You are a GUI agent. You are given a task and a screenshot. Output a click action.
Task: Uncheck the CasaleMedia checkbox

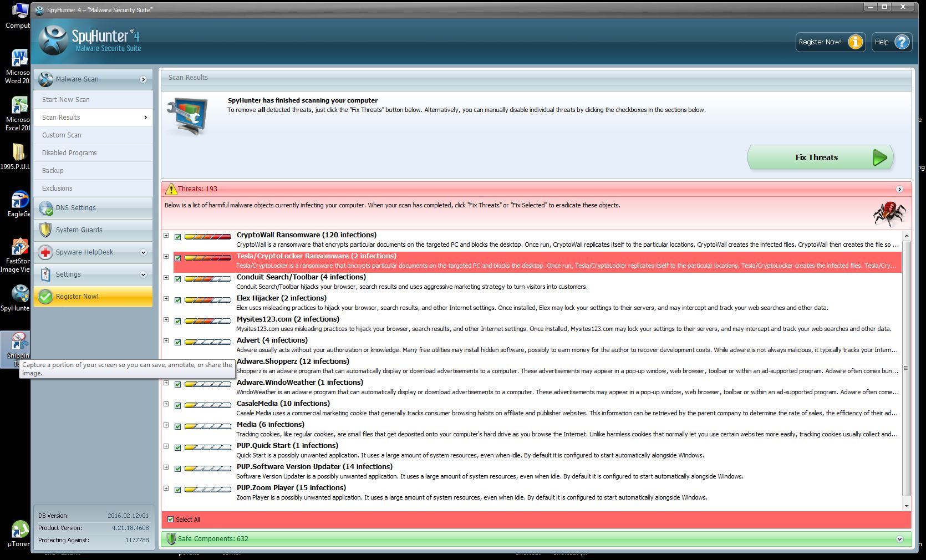(177, 405)
